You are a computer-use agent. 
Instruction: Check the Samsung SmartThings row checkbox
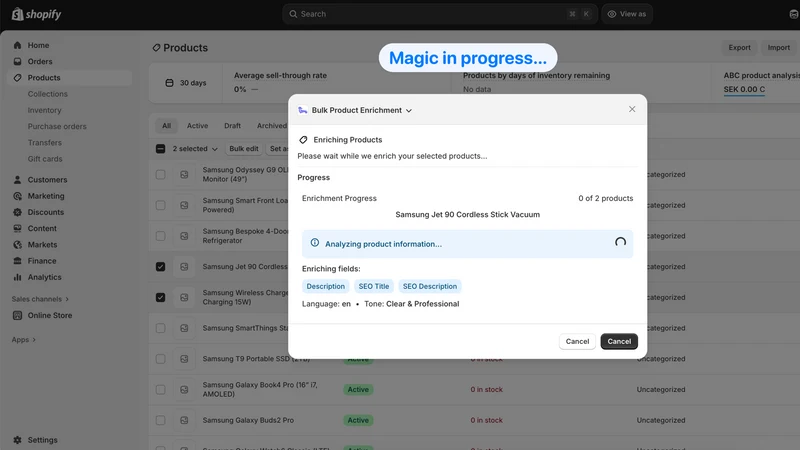tap(160, 328)
